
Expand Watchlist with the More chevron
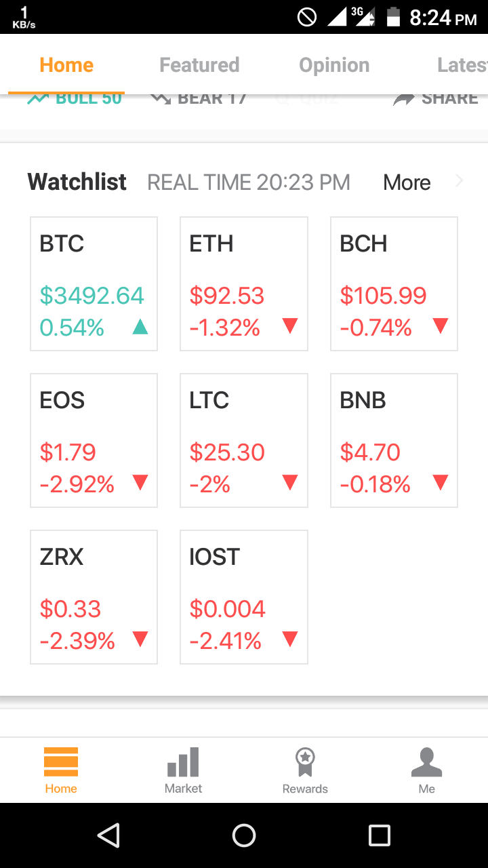460,181
